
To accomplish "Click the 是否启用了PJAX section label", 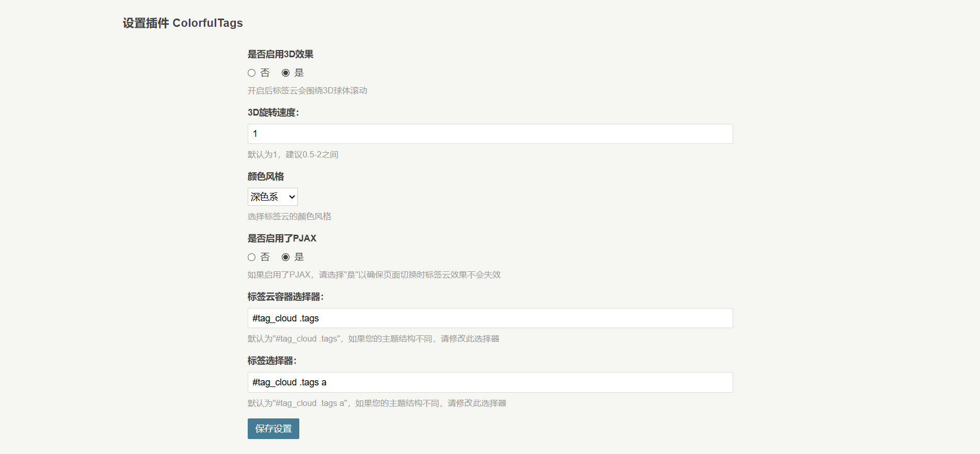I will point(282,238).
